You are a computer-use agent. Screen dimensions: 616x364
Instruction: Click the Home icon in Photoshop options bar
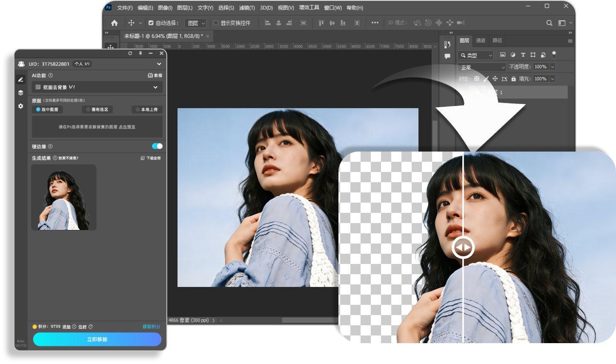[x=114, y=23]
